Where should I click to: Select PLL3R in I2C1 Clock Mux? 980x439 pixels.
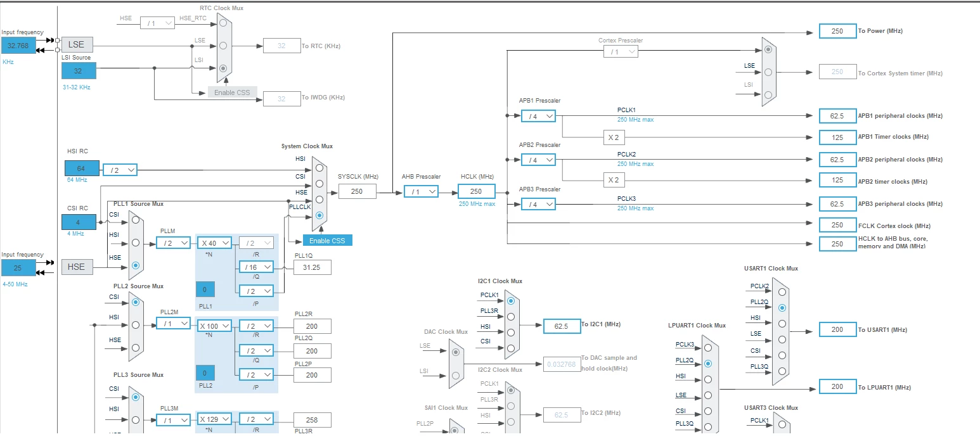point(511,316)
